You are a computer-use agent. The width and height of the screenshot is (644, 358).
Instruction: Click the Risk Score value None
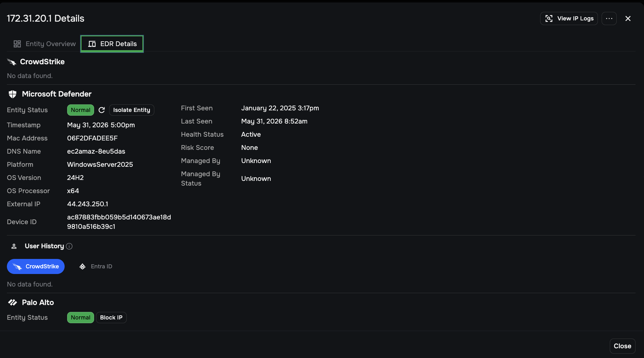point(249,148)
